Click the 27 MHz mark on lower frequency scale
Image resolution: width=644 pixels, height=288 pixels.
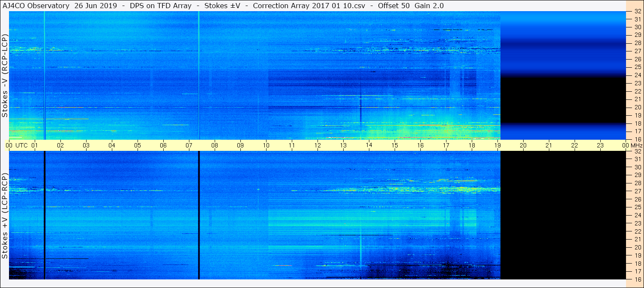point(638,191)
